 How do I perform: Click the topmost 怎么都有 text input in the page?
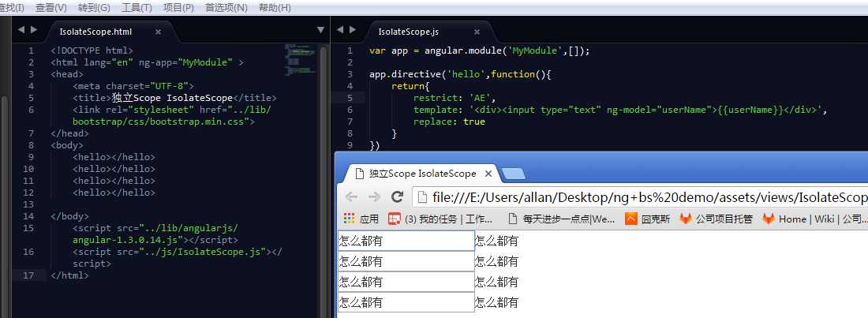point(406,241)
